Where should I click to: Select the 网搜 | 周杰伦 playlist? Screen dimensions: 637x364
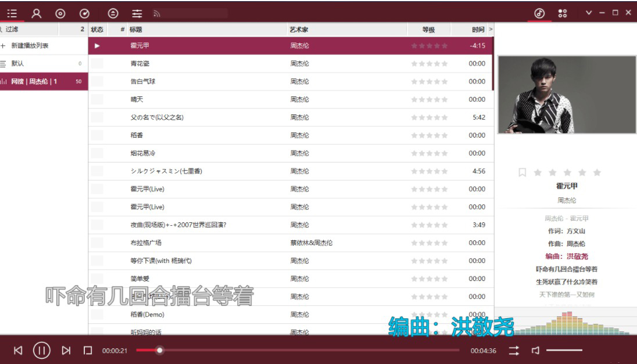(x=35, y=81)
